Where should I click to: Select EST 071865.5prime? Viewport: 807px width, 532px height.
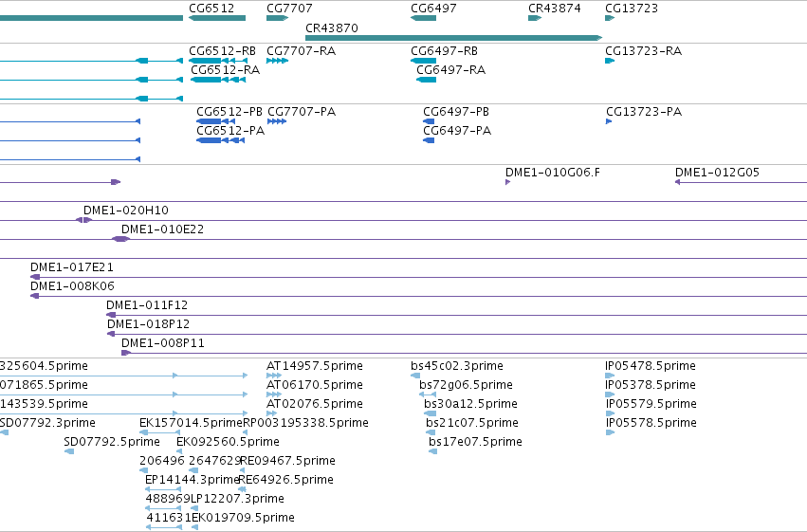pos(123,394)
